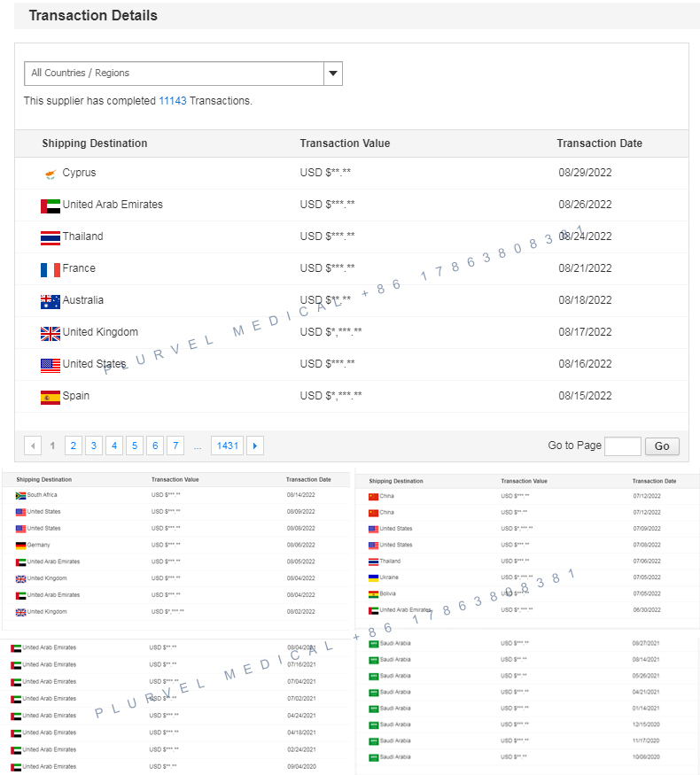Select the date 08/29/2022
This screenshot has width=700, height=775.
586,173
